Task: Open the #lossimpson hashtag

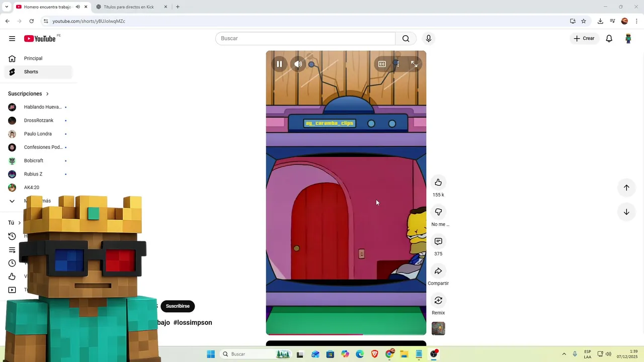Action: tap(193, 322)
